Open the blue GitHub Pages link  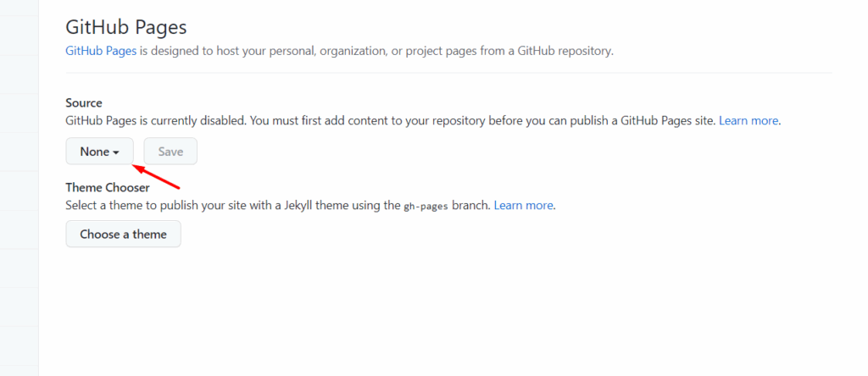click(x=101, y=52)
